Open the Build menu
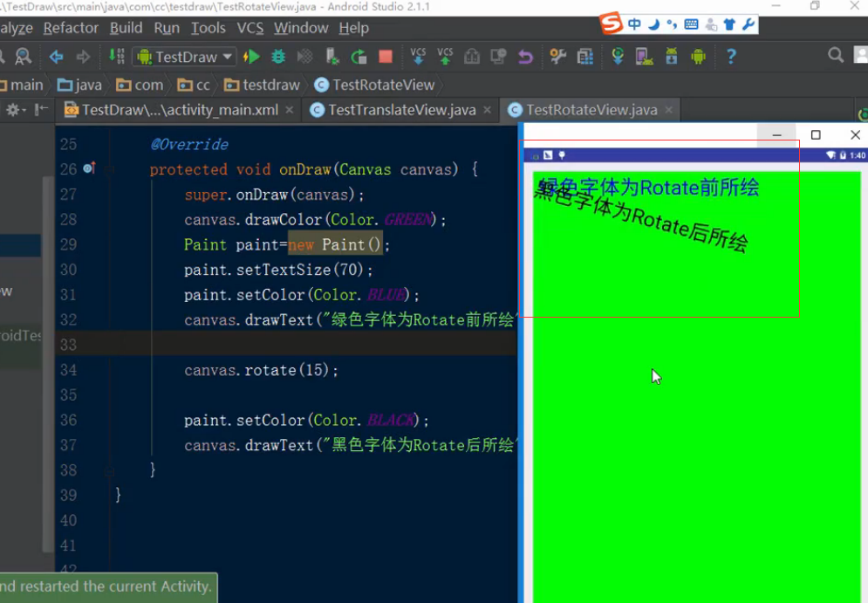This screenshot has height=603, width=868. click(x=126, y=28)
